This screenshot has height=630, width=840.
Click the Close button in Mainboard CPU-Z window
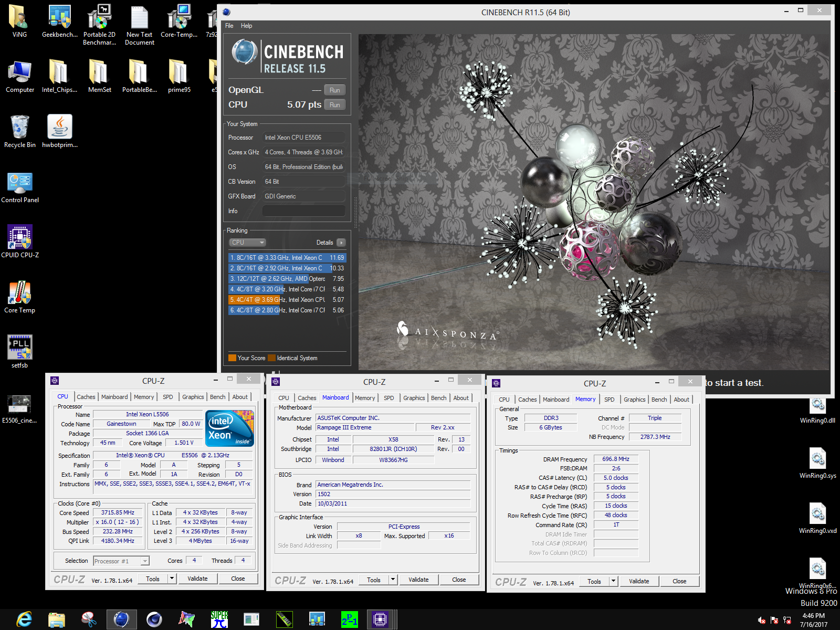(x=459, y=580)
